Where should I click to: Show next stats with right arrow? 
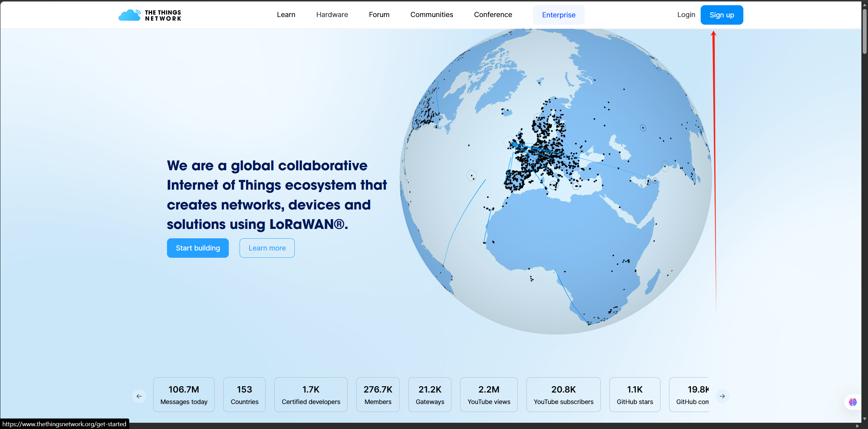722,396
